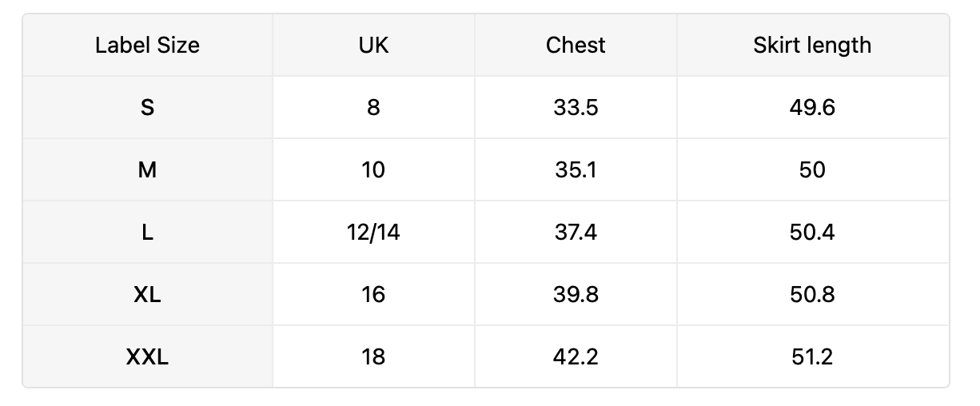Click the XXL label size cell
The image size is (980, 406).
(x=147, y=356)
